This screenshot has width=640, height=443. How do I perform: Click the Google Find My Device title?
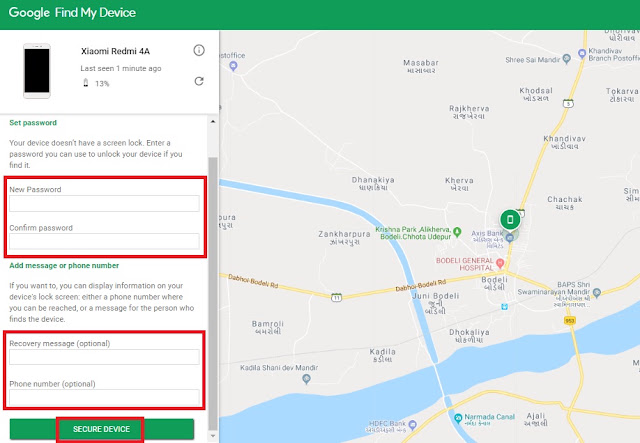tap(72, 13)
